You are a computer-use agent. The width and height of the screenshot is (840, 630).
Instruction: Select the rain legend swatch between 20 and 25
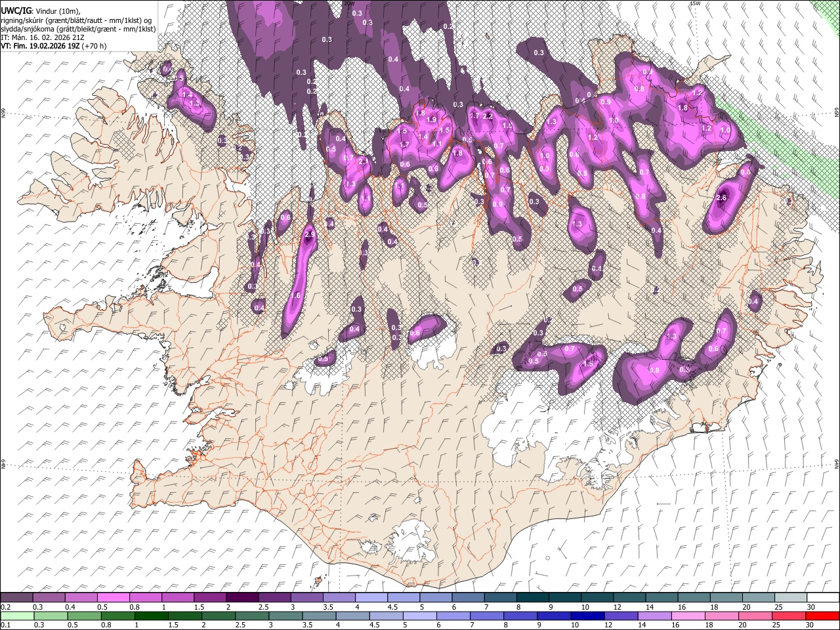point(756,616)
